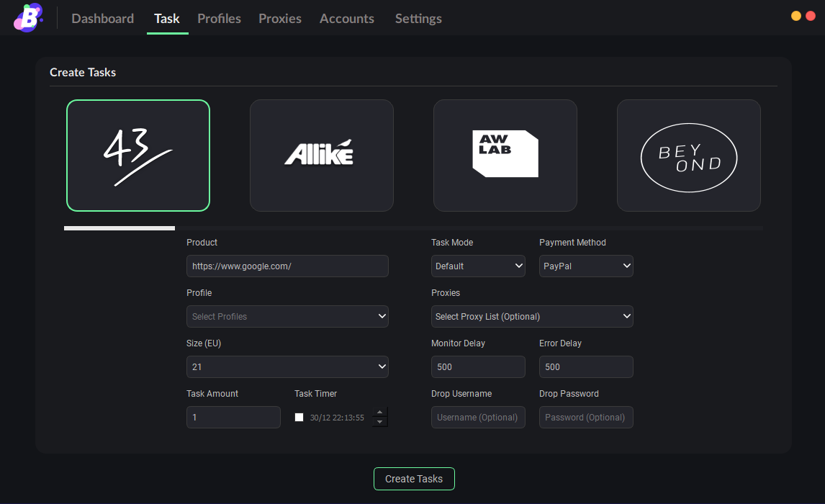This screenshot has width=825, height=504.
Task: Select the Allike store logo tile
Action: [x=322, y=156]
